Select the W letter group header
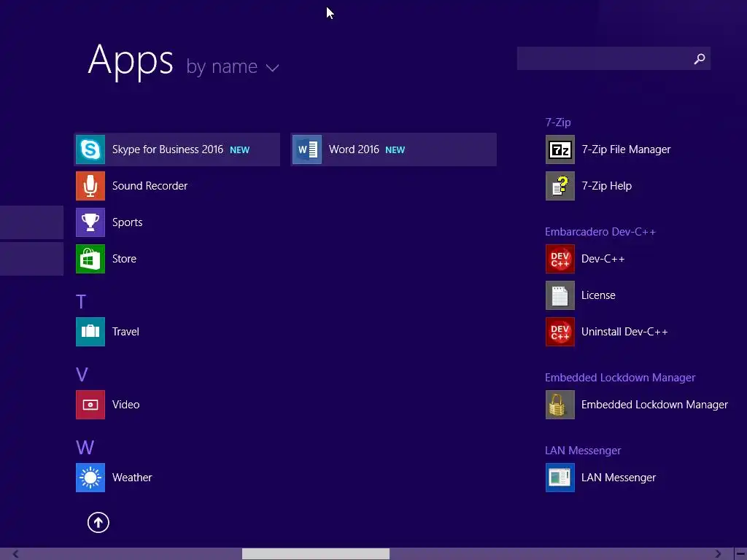Screen dimensions: 747x560 click(x=85, y=448)
